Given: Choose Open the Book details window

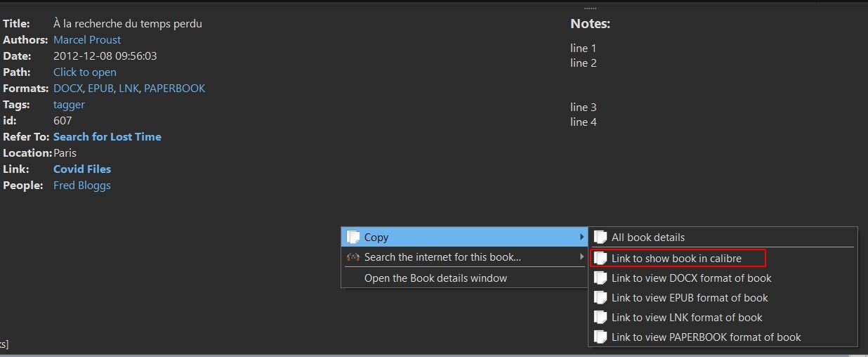Looking at the screenshot, I should 435,278.
